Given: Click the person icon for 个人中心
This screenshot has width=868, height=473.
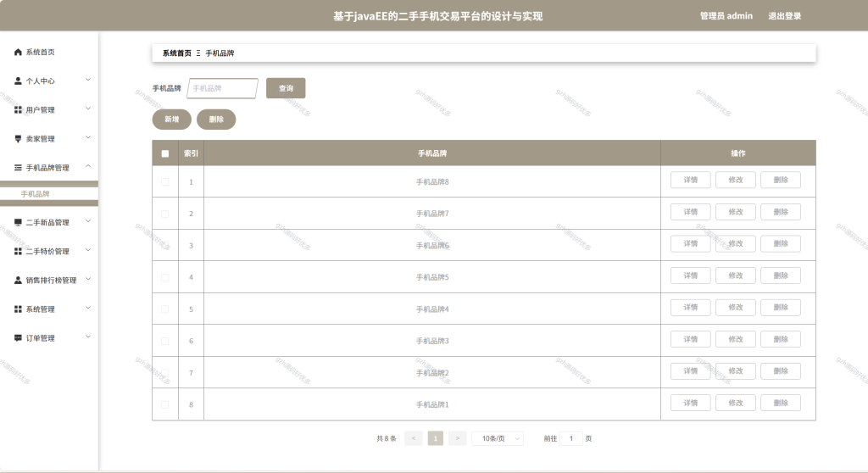Looking at the screenshot, I should pos(18,81).
